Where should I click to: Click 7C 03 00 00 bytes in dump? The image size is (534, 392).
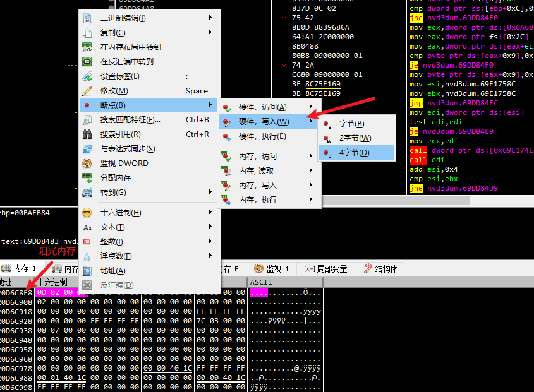pos(221,321)
